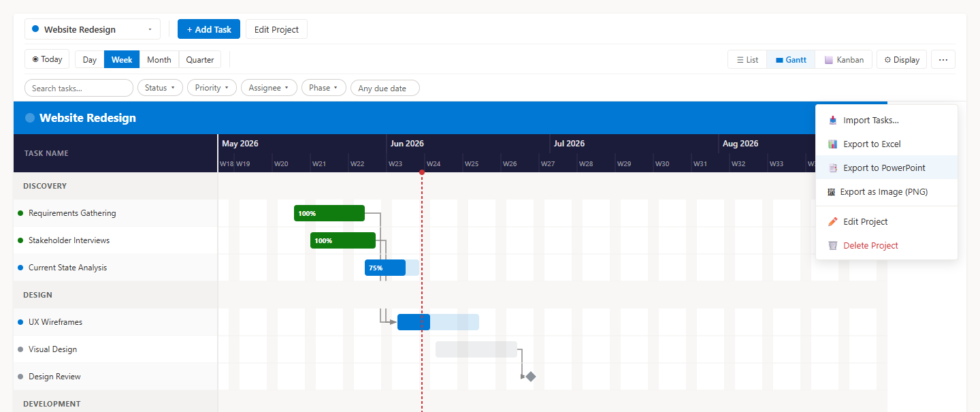The height and width of the screenshot is (412, 980).
Task: Choose Edit Project in the menu
Action: [x=887, y=222]
